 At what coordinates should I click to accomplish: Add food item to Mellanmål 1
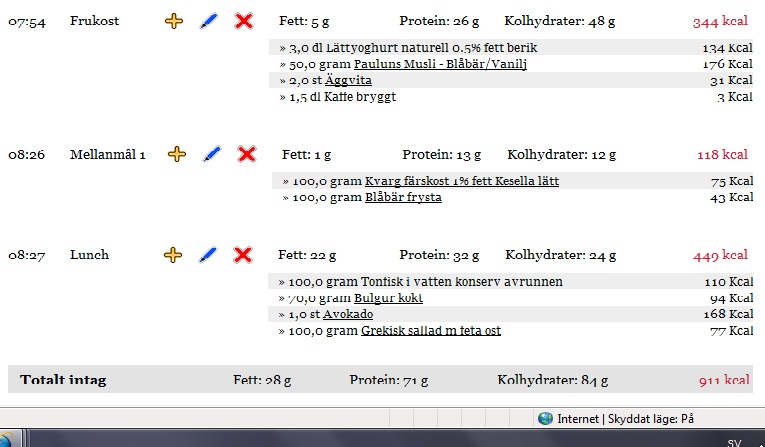pyautogui.click(x=177, y=154)
